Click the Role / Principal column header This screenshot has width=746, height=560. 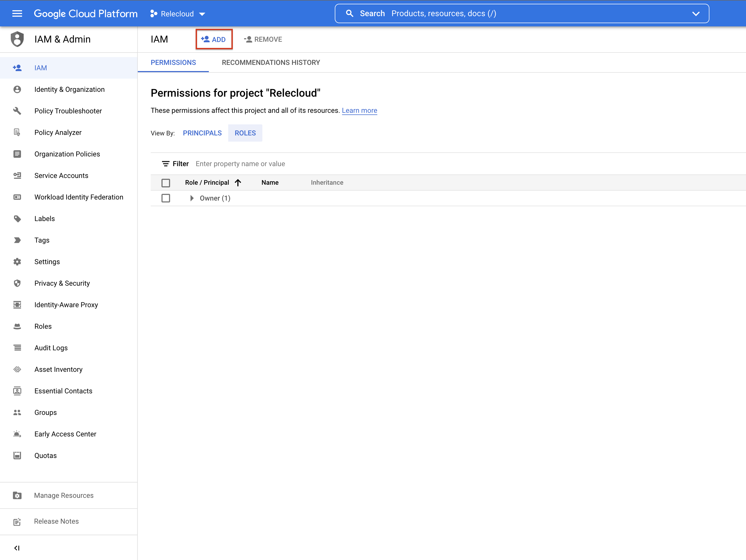(207, 183)
